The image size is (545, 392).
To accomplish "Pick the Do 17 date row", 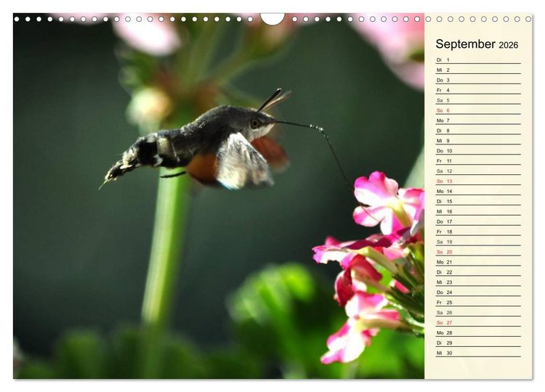I will point(478,221).
